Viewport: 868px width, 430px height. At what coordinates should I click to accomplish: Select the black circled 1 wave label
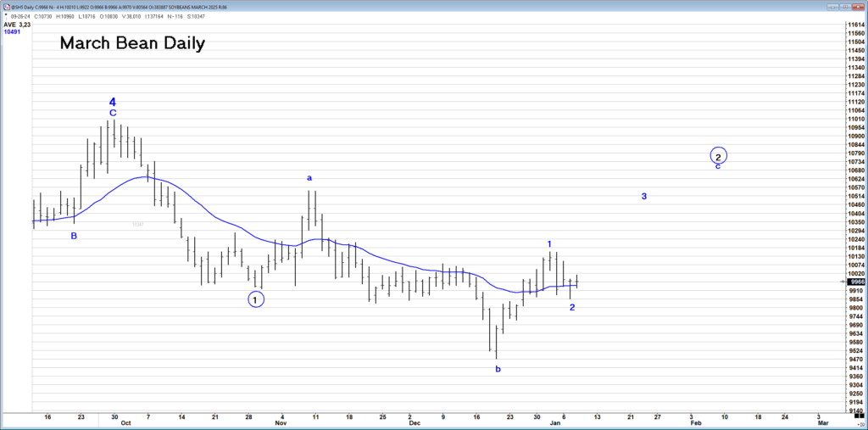point(256,299)
